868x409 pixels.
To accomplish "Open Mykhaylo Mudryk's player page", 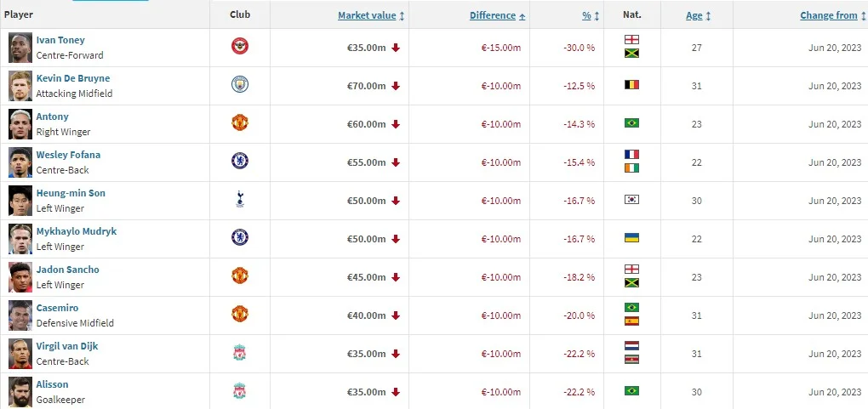I will (76, 231).
